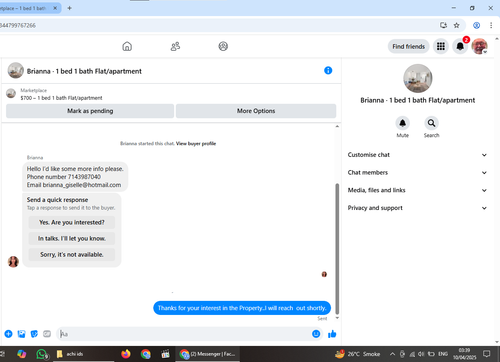Send quick reply 'Sorry, it's not available.'

[x=72, y=254]
